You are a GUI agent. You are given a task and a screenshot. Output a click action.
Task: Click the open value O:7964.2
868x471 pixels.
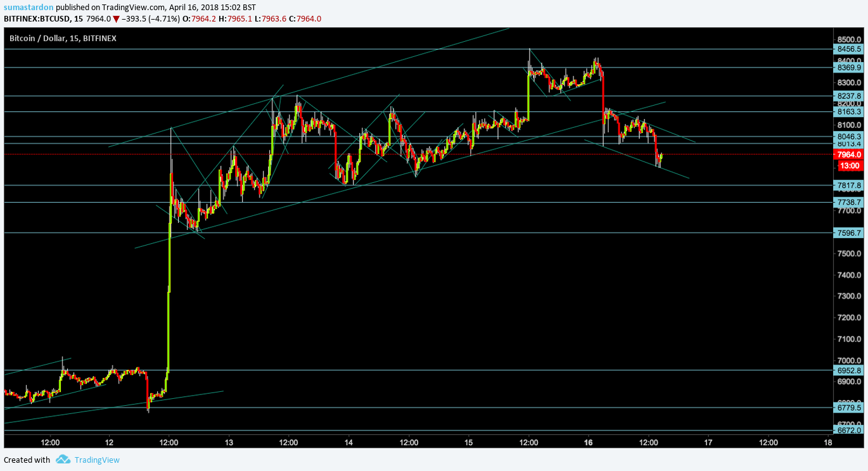pos(199,18)
